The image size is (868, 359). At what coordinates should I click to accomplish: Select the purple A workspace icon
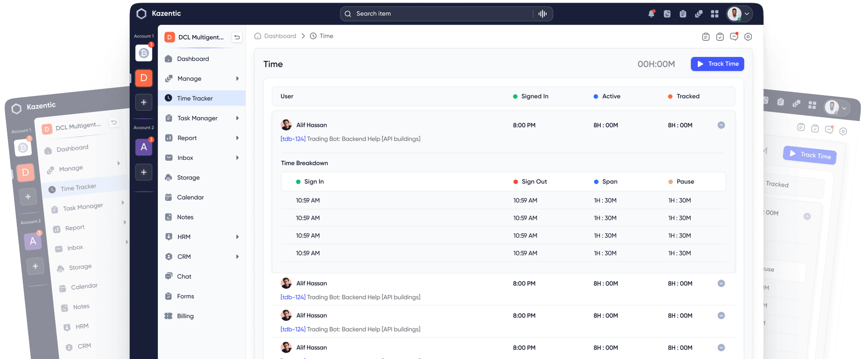pos(144,147)
